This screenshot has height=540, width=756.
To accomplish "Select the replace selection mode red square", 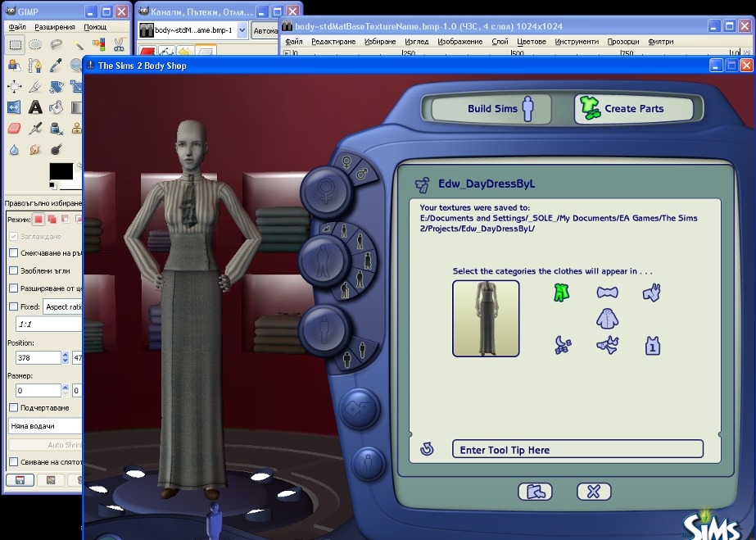I will (x=38, y=220).
